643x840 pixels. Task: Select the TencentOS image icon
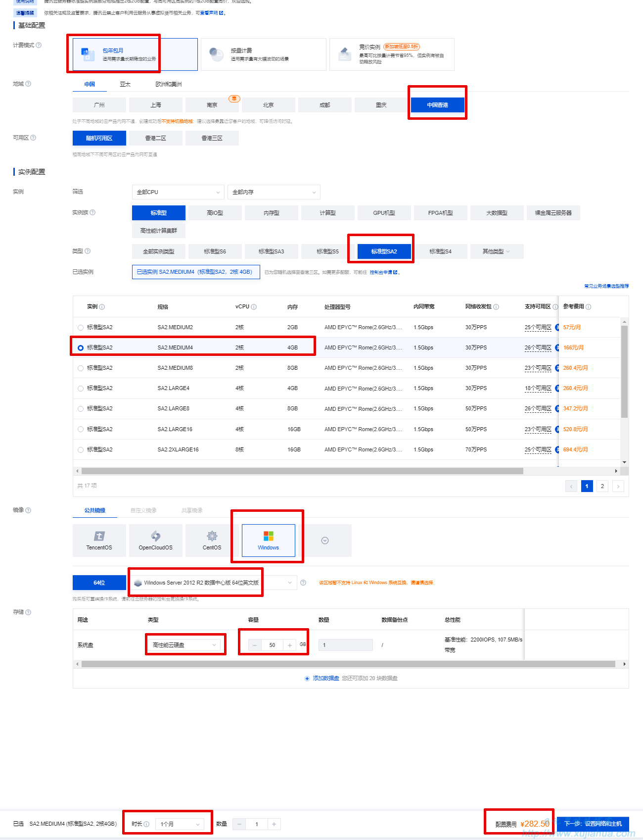[99, 541]
